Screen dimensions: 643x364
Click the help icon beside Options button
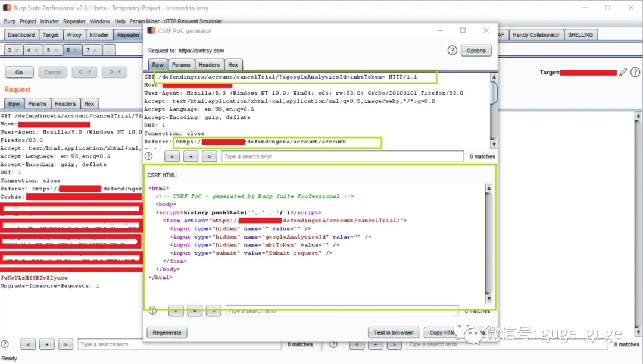point(452,51)
